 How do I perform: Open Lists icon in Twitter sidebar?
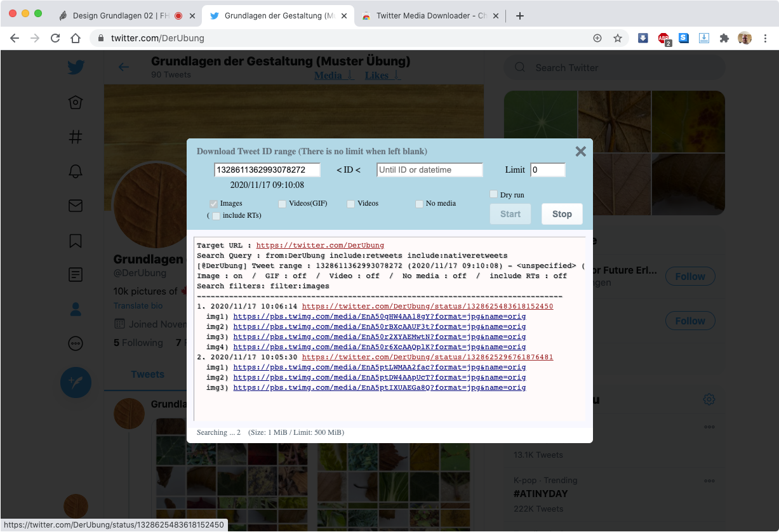tap(76, 275)
